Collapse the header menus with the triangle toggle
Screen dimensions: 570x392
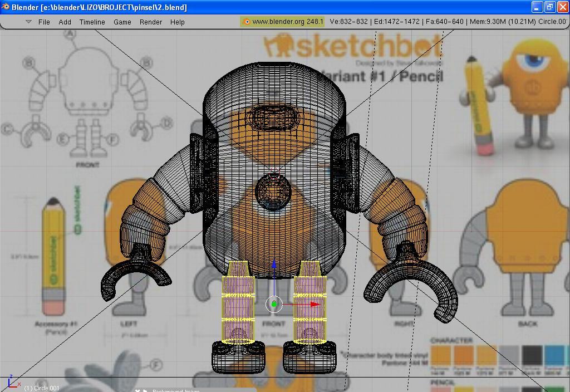pos(29,22)
